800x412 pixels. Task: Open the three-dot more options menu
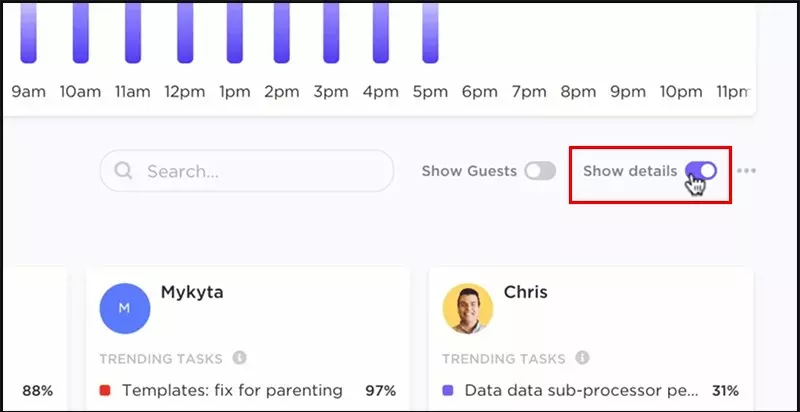[x=746, y=171]
